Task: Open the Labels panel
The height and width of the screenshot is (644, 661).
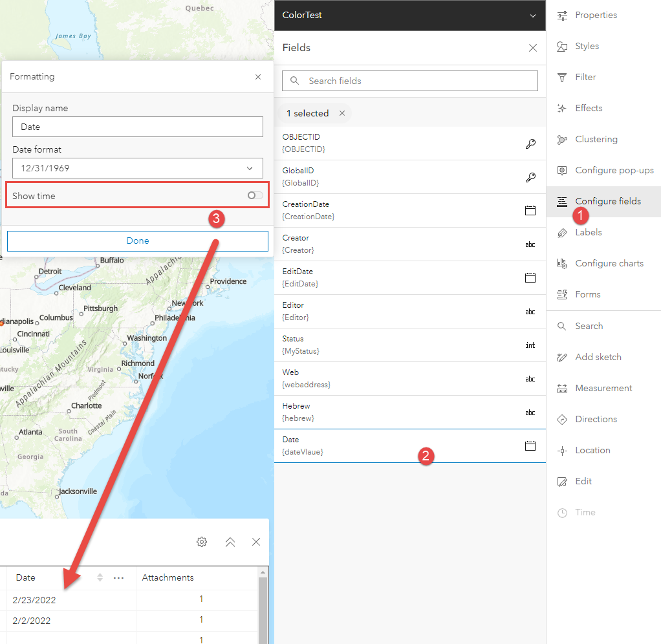Action: pyautogui.click(x=589, y=232)
